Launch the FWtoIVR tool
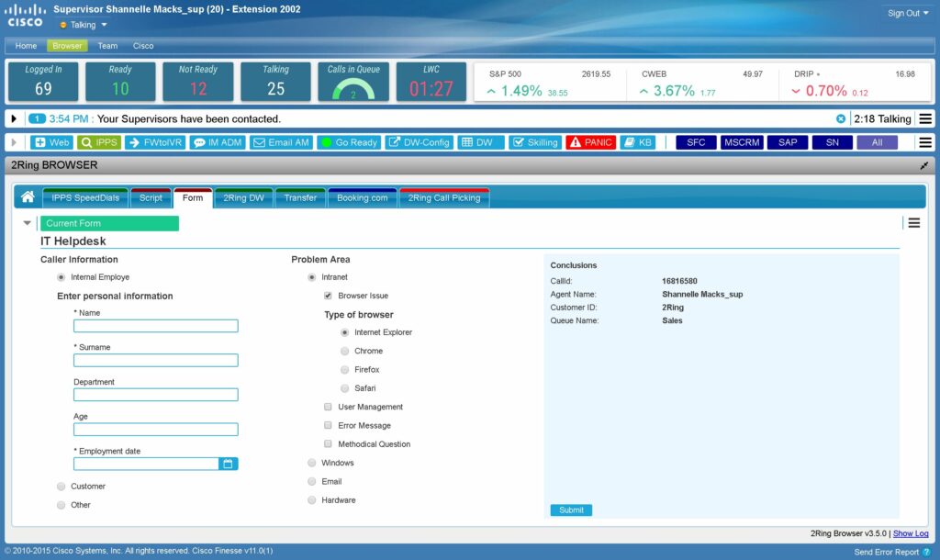The width and height of the screenshot is (940, 560). [x=159, y=142]
